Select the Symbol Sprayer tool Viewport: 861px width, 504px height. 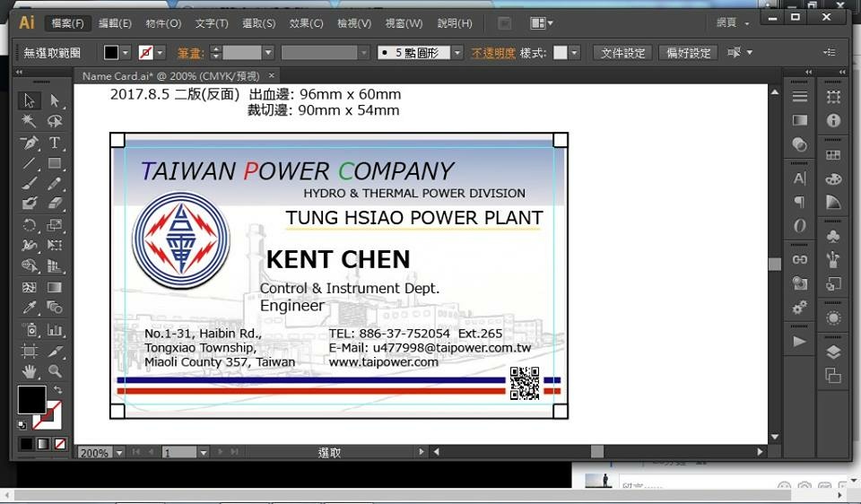29,330
